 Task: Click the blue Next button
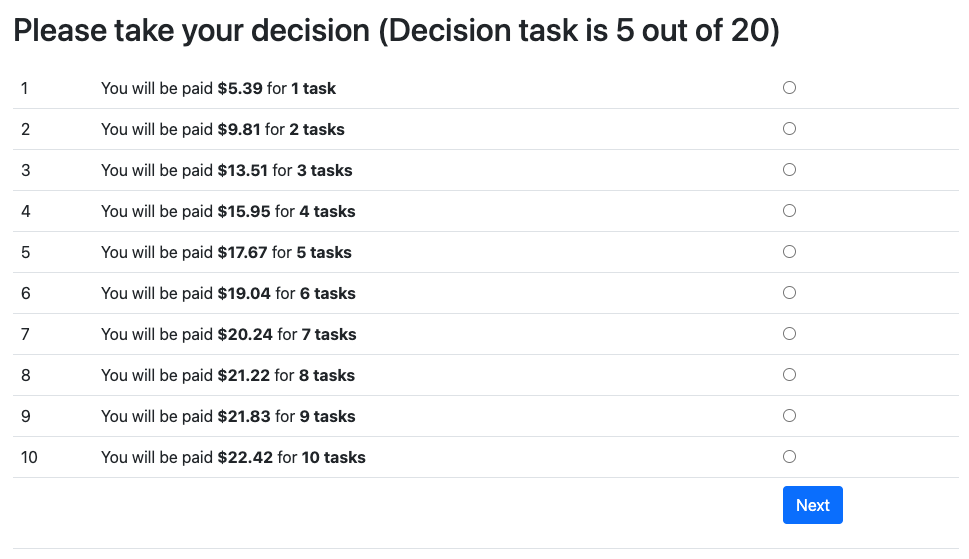point(812,505)
